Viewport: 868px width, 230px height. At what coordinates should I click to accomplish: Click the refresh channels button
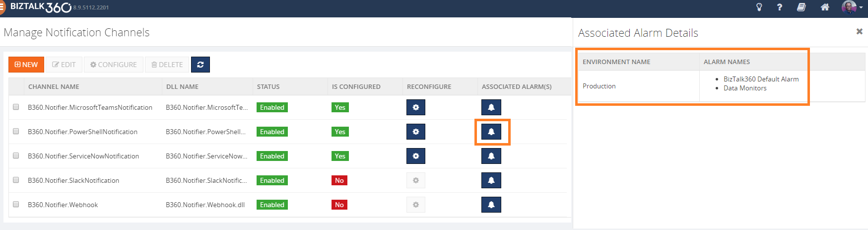(200, 65)
